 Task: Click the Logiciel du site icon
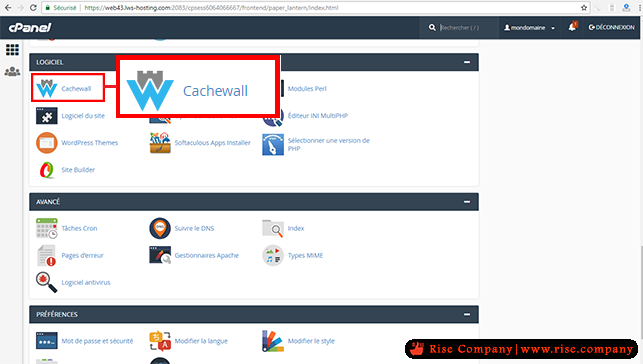pos(47,116)
